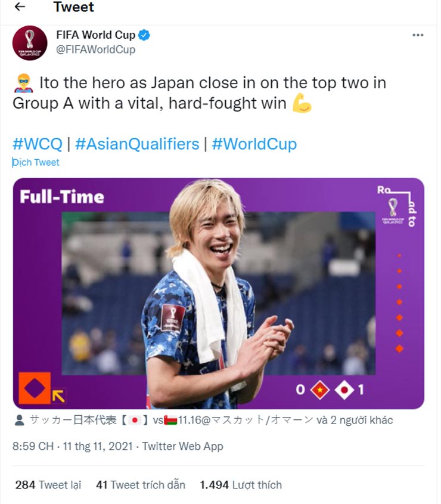View the 284 Tweet lại list
Screen dimensions: 441x504
tap(48, 485)
